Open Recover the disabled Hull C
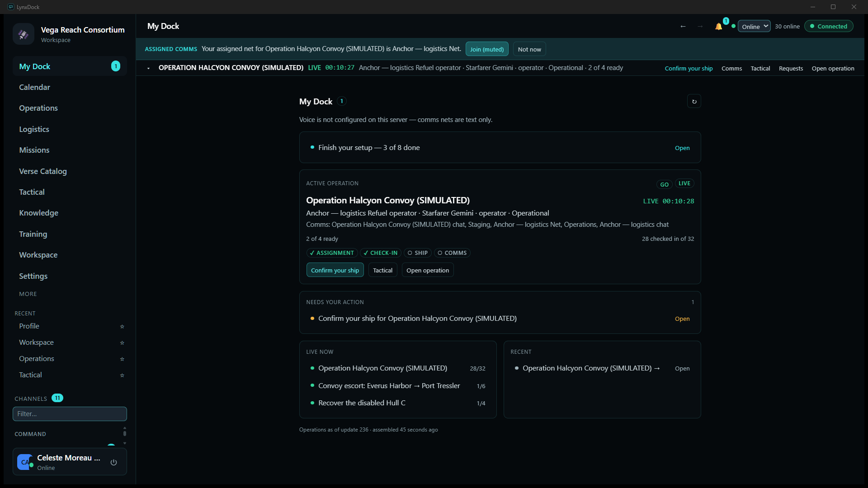868x488 pixels. [398, 403]
